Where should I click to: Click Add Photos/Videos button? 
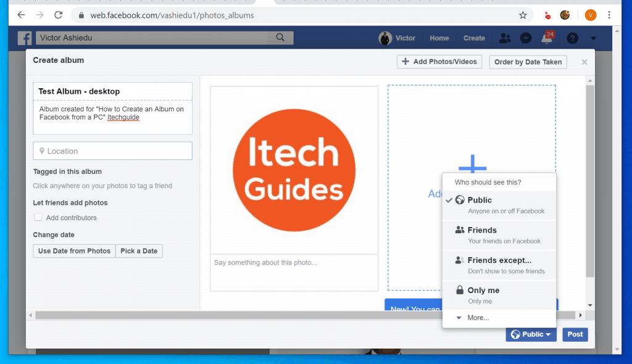pyautogui.click(x=439, y=62)
